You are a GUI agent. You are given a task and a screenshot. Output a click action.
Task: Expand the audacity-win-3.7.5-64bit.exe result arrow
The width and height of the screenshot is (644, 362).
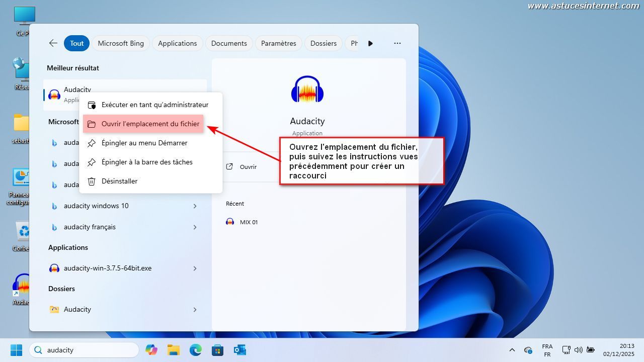(195, 268)
